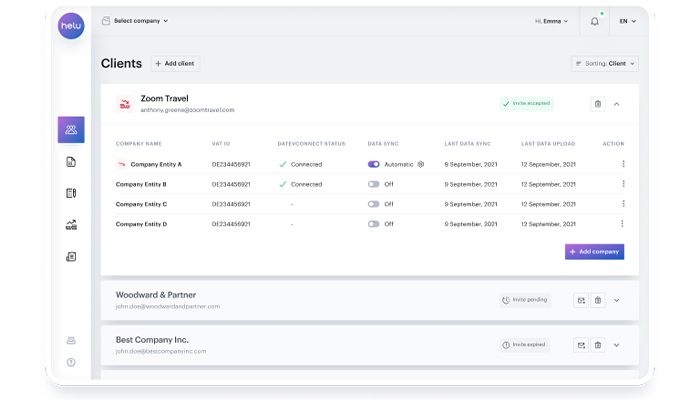Click the Add client button
The height and width of the screenshot is (400, 700).
175,63
